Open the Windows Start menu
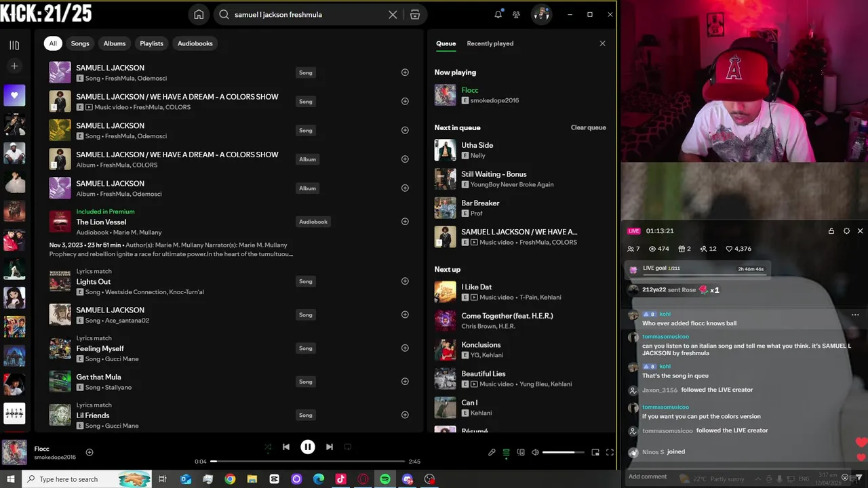868x488 pixels. pyautogui.click(x=11, y=479)
